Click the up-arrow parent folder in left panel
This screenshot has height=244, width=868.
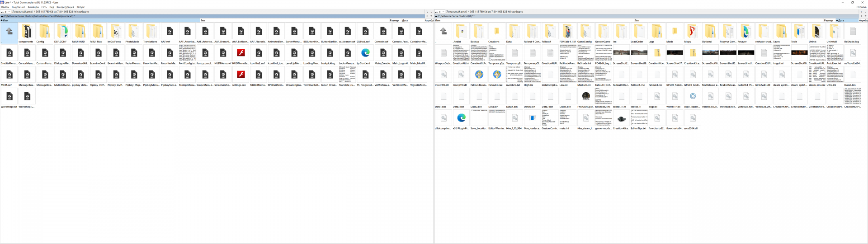(x=9, y=32)
